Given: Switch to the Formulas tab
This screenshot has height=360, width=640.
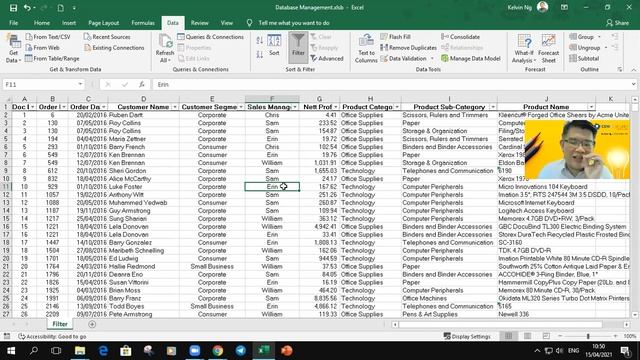Looking at the screenshot, I should (143, 23).
